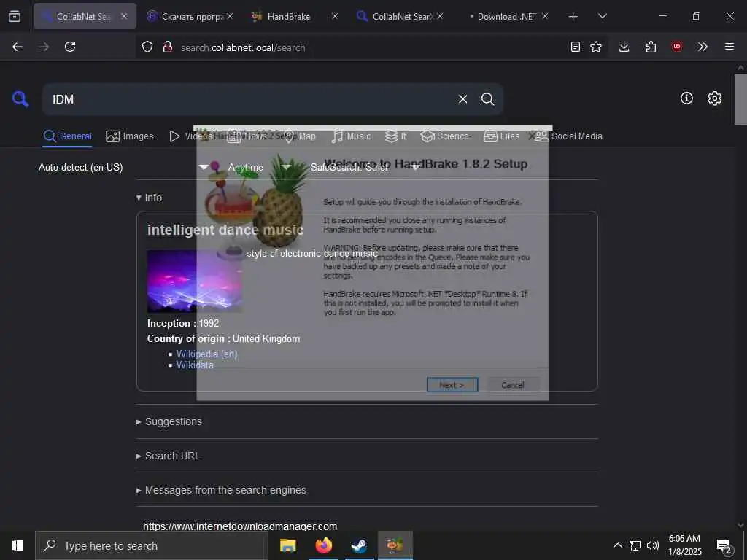Open the volume speaker tray icon

coord(653,545)
